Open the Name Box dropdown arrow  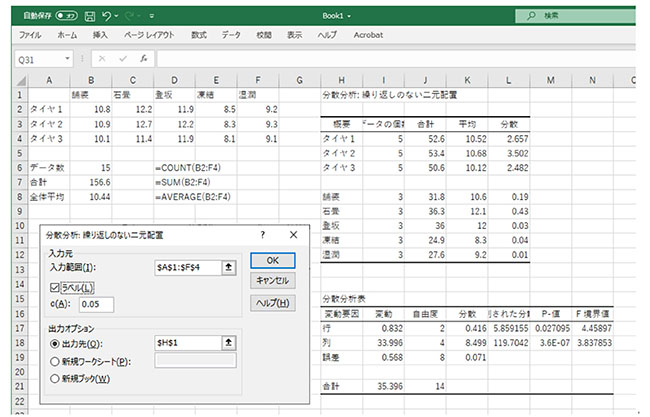tap(67, 59)
